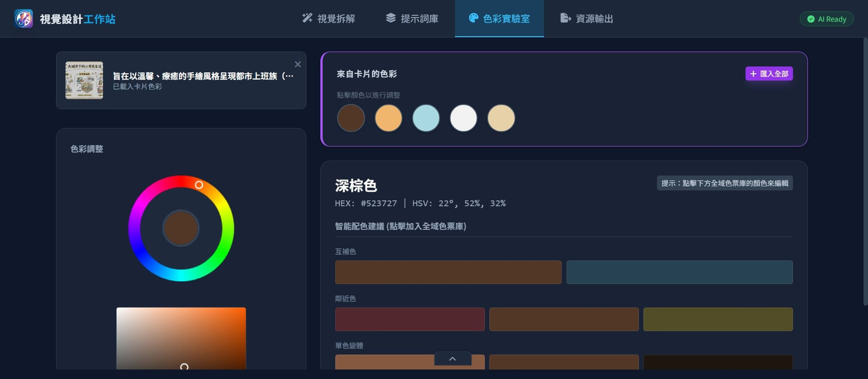Add the dark blue complementary color swatch
This screenshot has width=868, height=379.
point(679,272)
